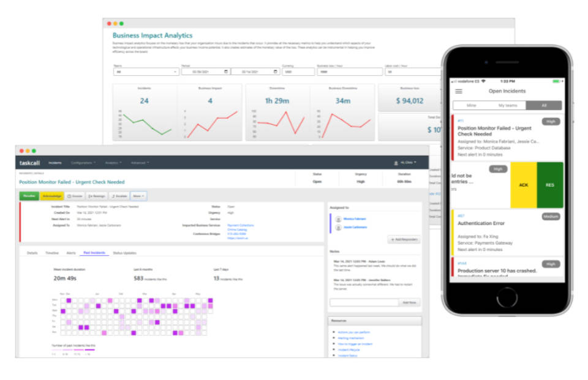Click the Escalate button
The image size is (588, 380).
pyautogui.click(x=119, y=196)
